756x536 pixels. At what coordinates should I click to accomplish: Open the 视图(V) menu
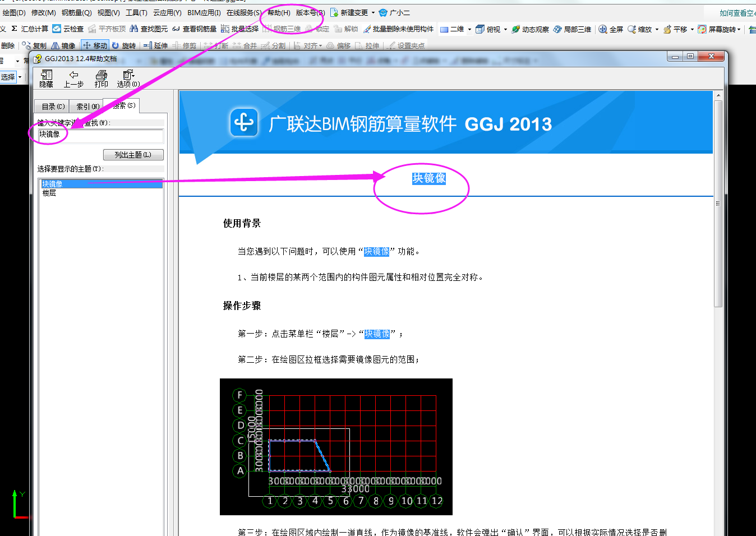coord(108,12)
